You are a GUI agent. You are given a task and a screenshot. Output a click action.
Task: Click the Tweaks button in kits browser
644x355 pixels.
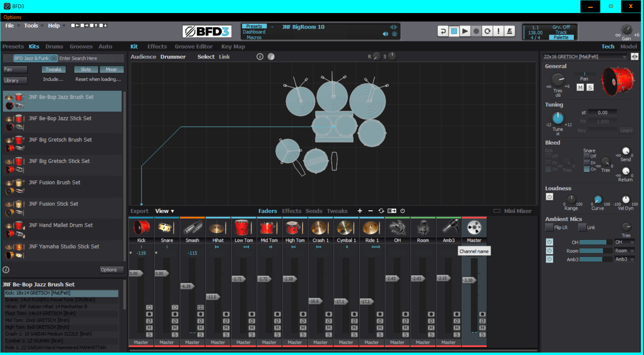(53, 69)
